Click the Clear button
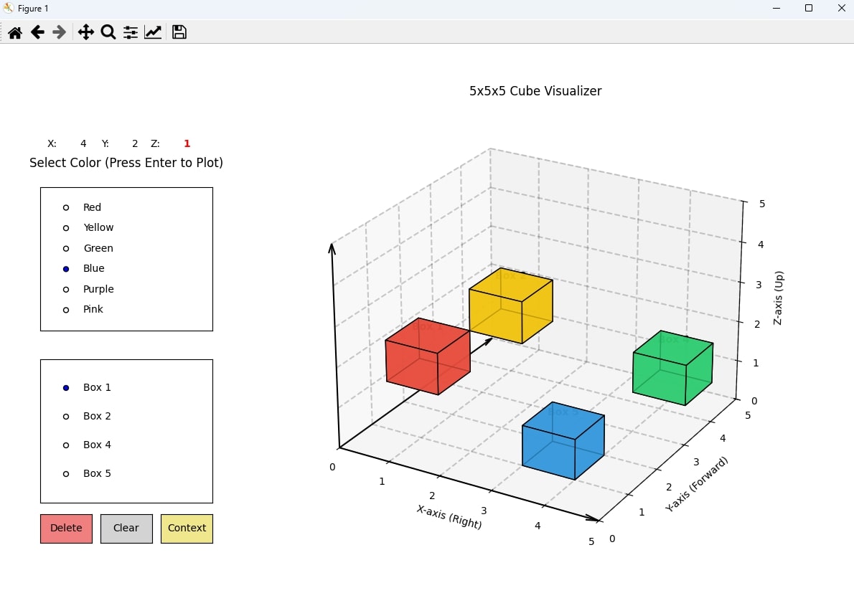Viewport: 854px width, 616px height. (x=126, y=529)
